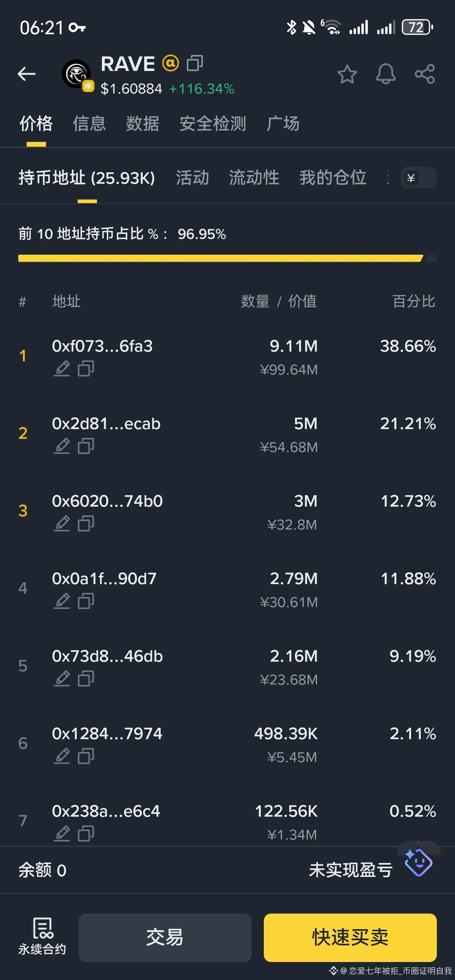Edit label for address 0x1284...7974
Viewport: 455px width, 980px height.
[62, 756]
